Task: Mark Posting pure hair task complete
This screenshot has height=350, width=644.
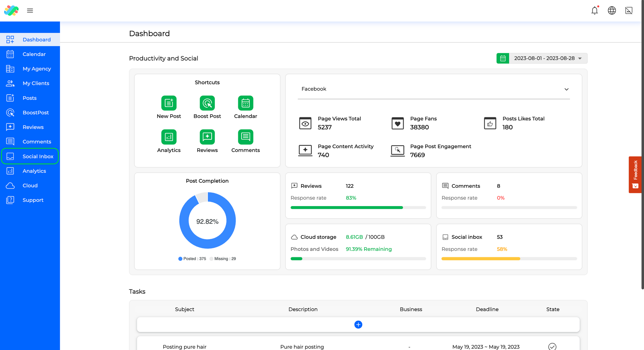Action: pos(552,346)
